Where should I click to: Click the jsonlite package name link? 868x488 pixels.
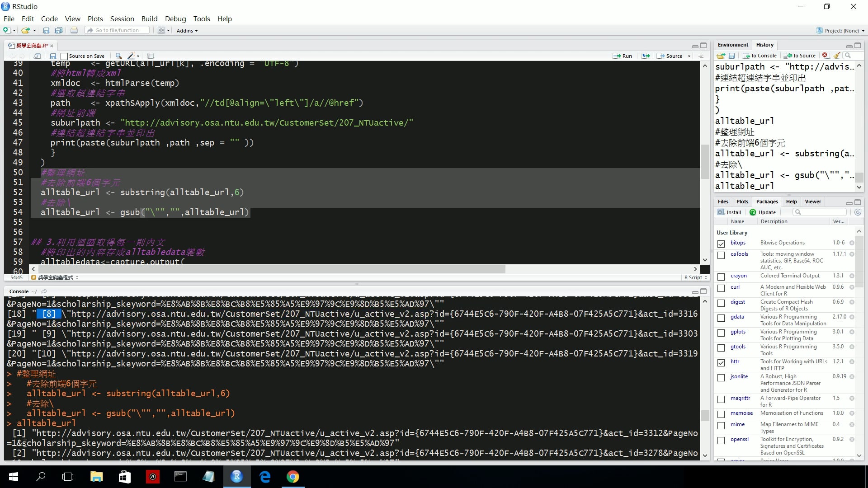coord(739,376)
